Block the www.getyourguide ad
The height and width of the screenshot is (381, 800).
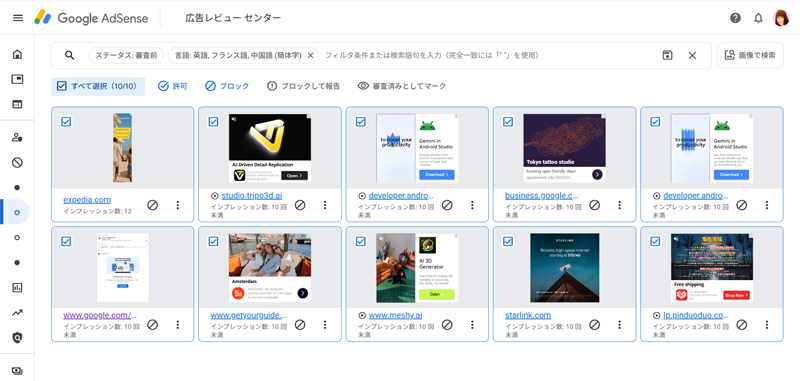(x=300, y=324)
